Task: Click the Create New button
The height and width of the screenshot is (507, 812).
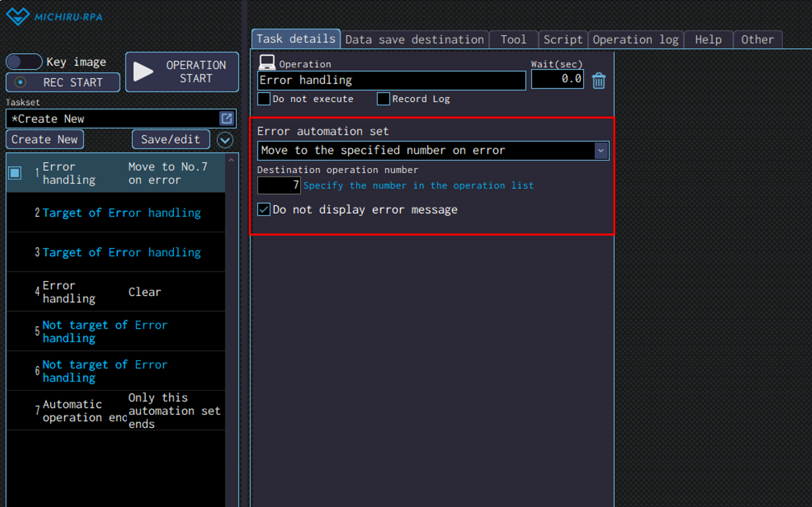Action: (x=45, y=140)
